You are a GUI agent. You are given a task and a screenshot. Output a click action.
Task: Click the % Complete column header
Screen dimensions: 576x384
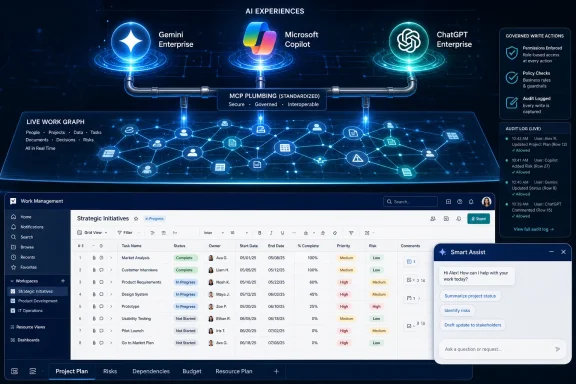coord(308,246)
